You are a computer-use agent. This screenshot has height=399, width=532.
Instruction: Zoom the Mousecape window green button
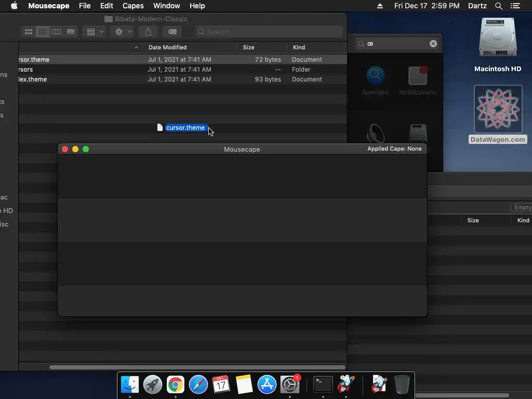[x=86, y=149]
